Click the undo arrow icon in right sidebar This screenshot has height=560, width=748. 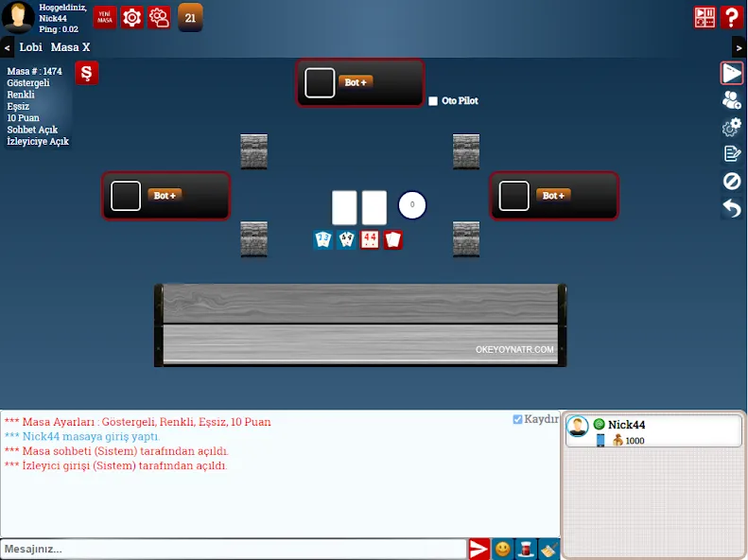pos(731,208)
